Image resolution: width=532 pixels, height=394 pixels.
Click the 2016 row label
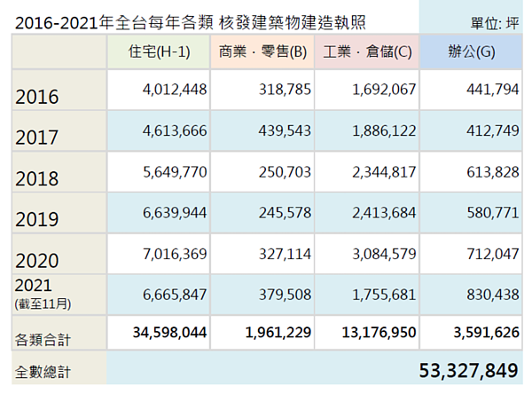[37, 97]
